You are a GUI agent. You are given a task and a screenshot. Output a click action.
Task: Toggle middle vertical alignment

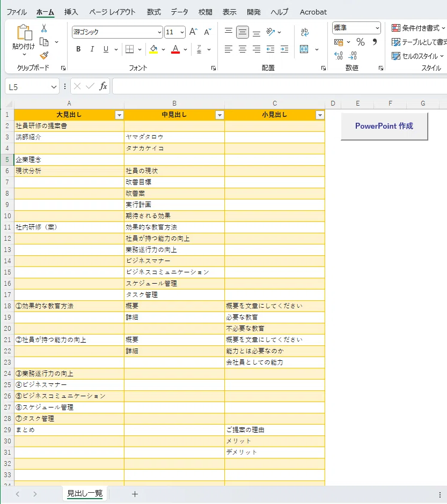point(243,32)
